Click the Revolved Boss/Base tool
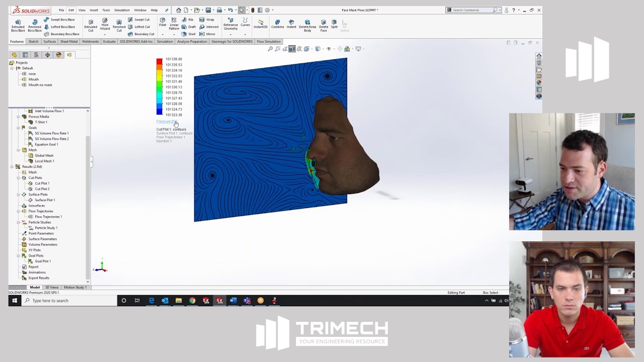This screenshot has width=644, height=362. pos(35,26)
